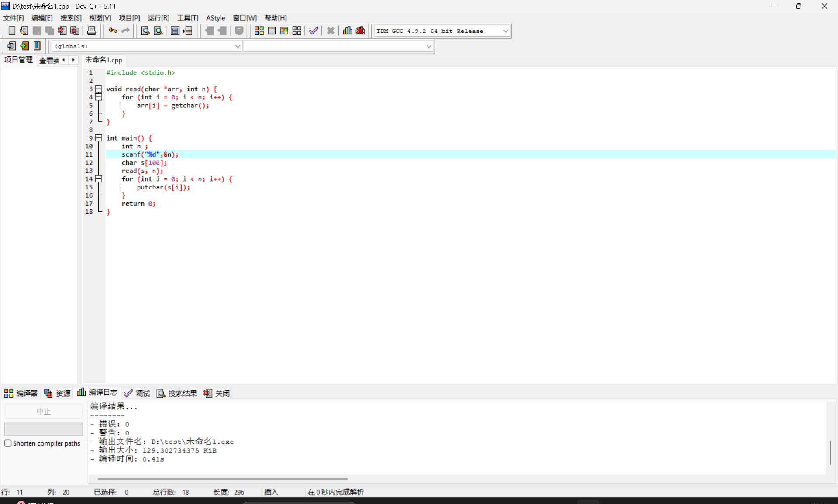Click the Close All files icon
The width and height of the screenshot is (838, 504).
coord(75,31)
